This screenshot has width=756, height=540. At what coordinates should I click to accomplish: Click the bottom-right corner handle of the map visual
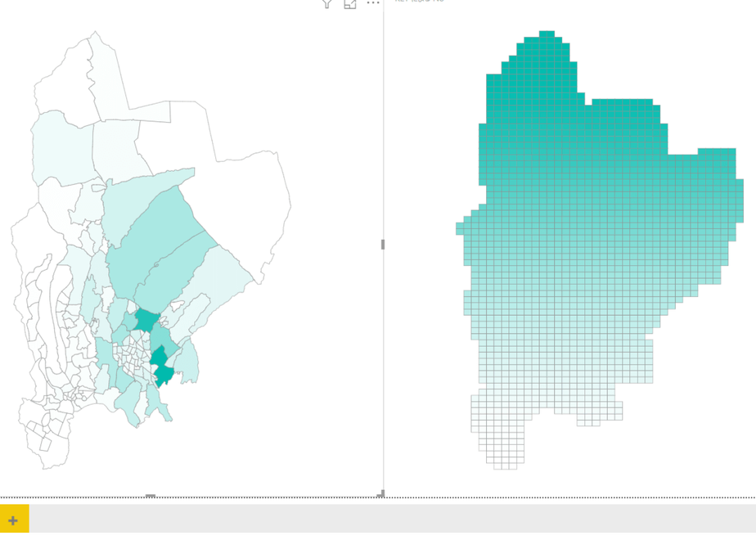click(x=381, y=493)
